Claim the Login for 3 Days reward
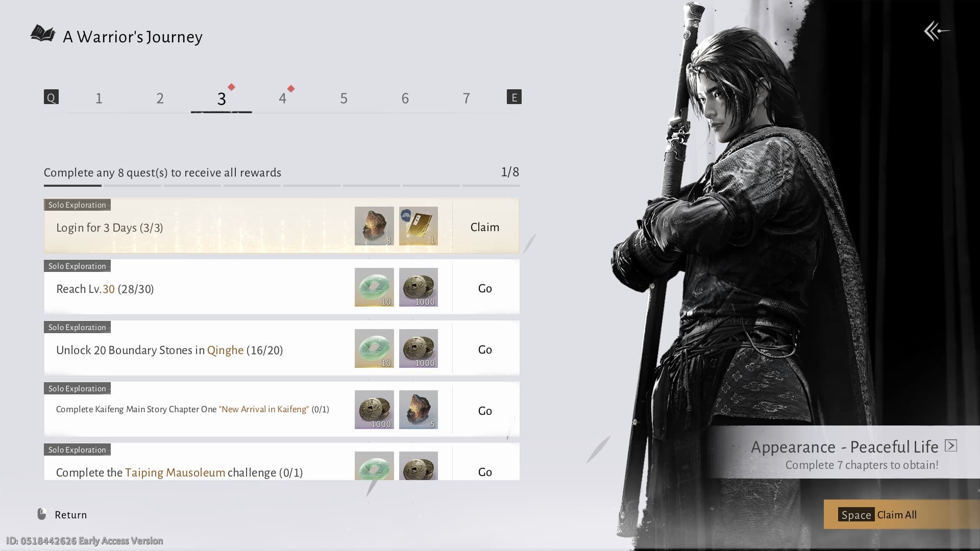980x551 pixels. tap(484, 227)
